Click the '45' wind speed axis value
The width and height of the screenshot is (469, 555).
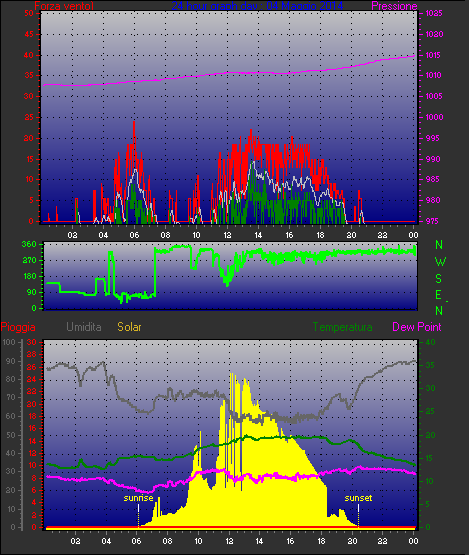click(x=29, y=34)
